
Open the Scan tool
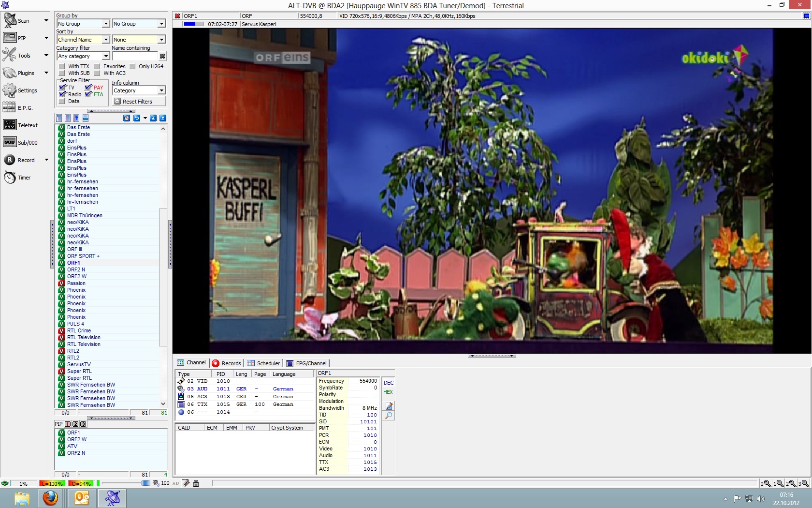11,21
